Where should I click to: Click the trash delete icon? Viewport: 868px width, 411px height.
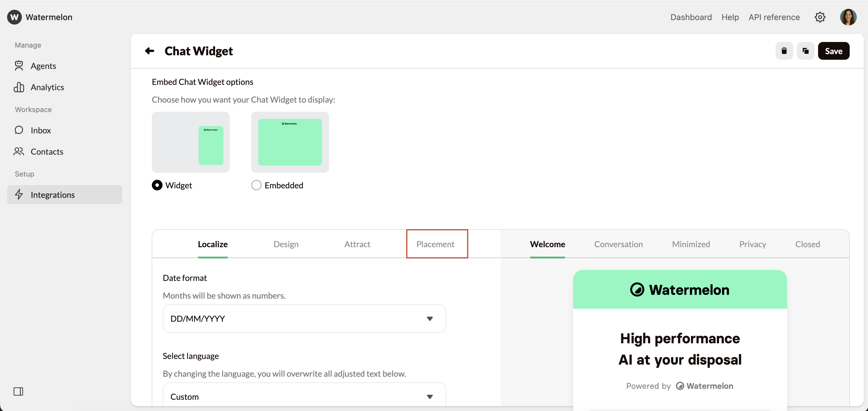point(784,51)
